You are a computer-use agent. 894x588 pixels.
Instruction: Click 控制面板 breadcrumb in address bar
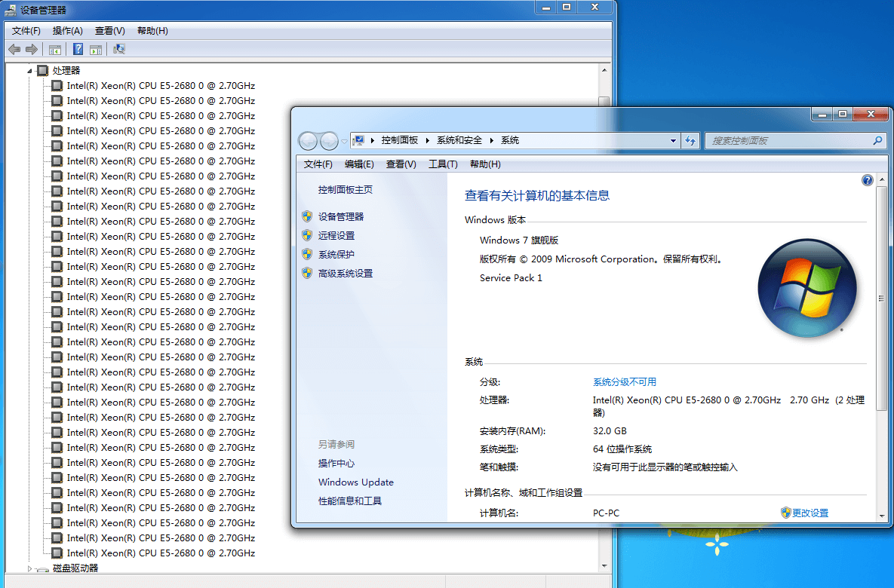(x=400, y=140)
